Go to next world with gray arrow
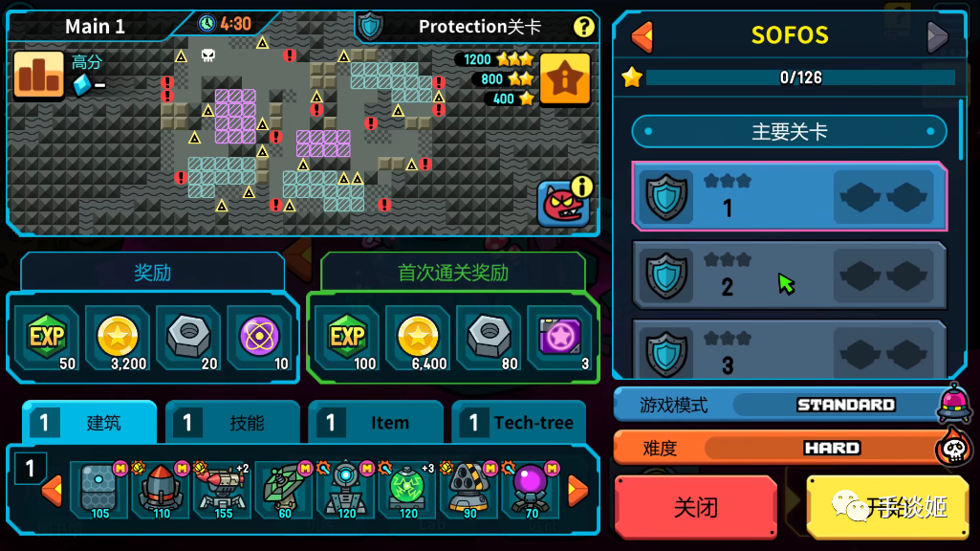 (x=937, y=36)
